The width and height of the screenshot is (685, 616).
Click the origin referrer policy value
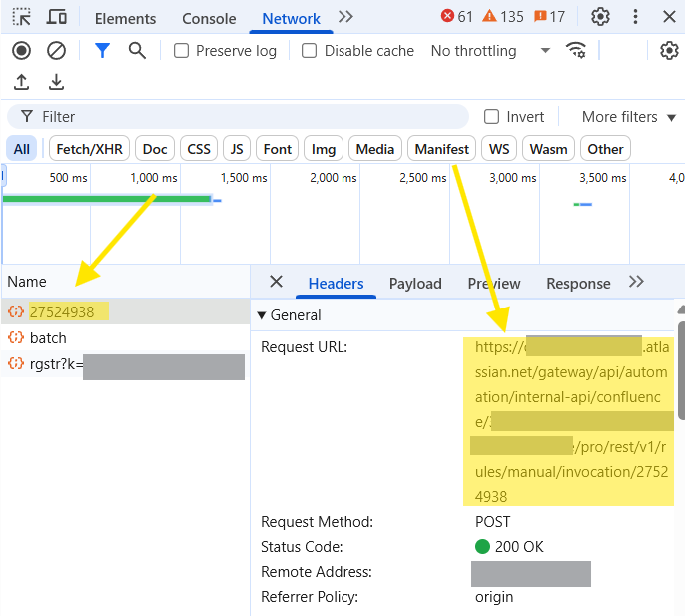(494, 597)
